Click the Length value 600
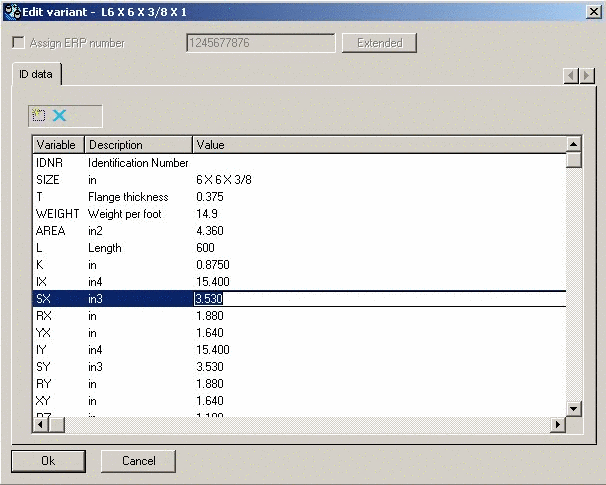 (x=205, y=248)
